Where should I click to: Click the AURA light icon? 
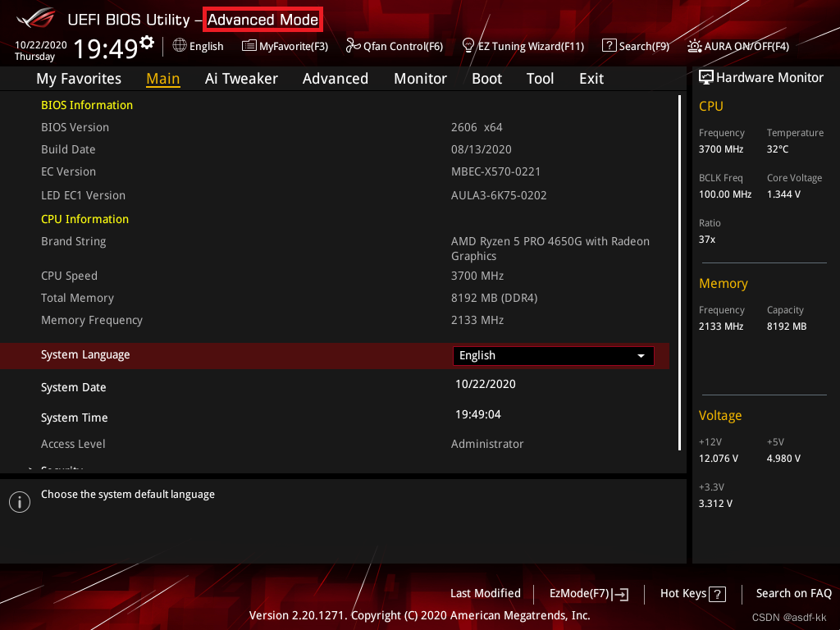(x=694, y=46)
